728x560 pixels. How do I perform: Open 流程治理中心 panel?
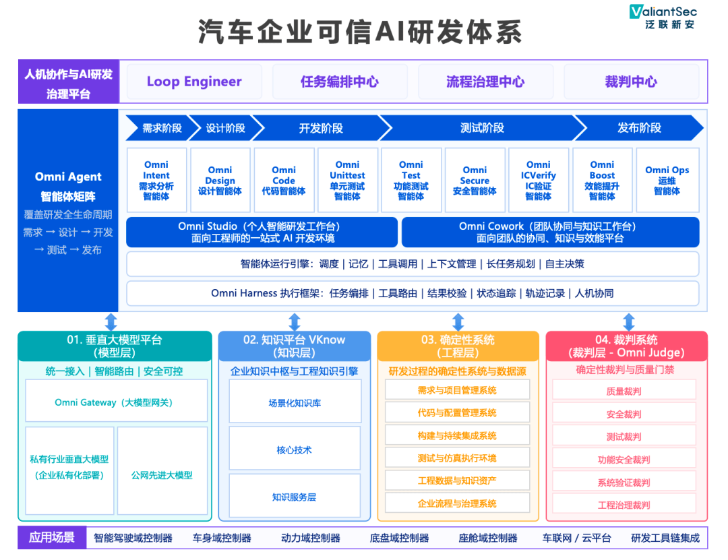(x=485, y=82)
